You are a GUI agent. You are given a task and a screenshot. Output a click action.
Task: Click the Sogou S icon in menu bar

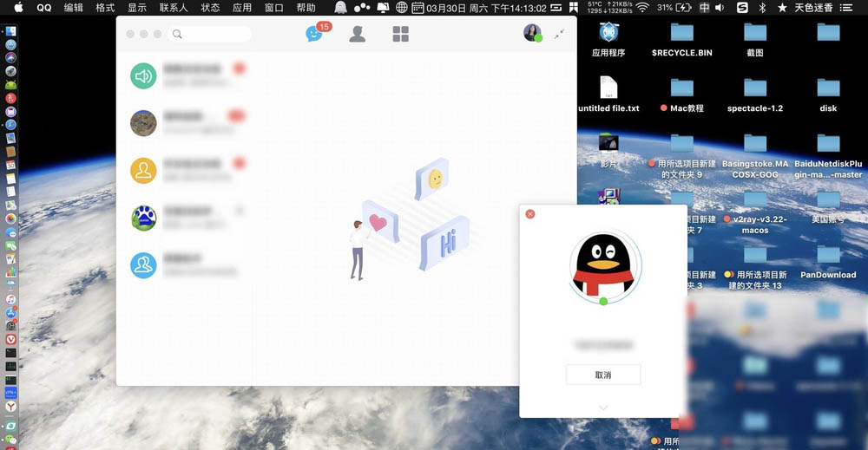pyautogui.click(x=742, y=8)
